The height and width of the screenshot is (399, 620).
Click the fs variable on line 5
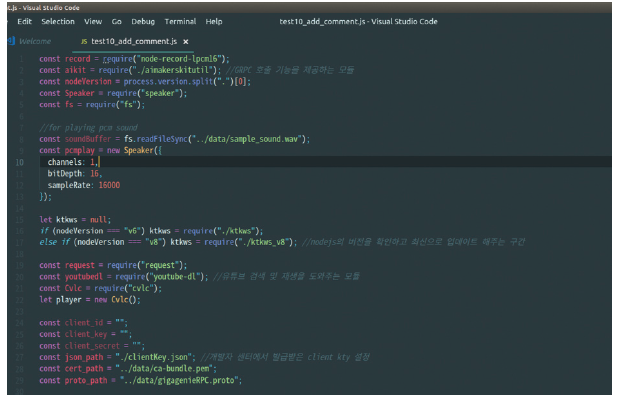coord(69,104)
